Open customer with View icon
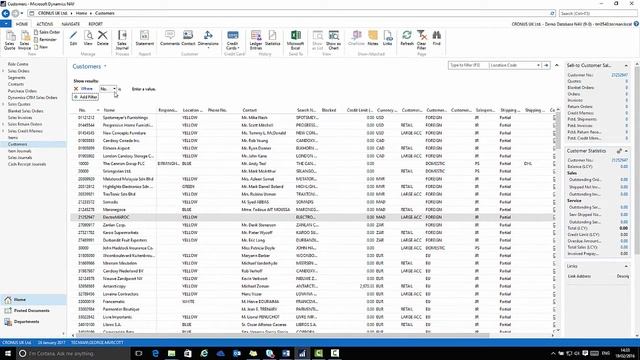 [88, 38]
